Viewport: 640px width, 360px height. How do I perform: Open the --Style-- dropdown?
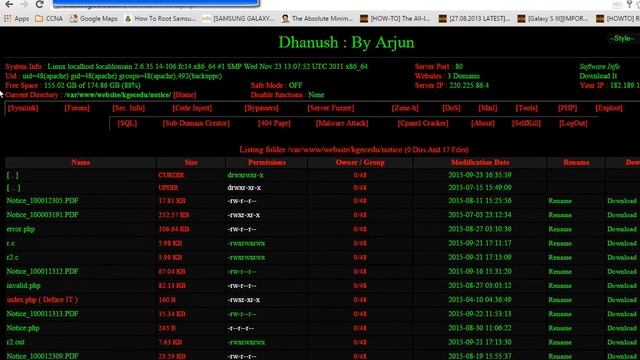click(622, 38)
